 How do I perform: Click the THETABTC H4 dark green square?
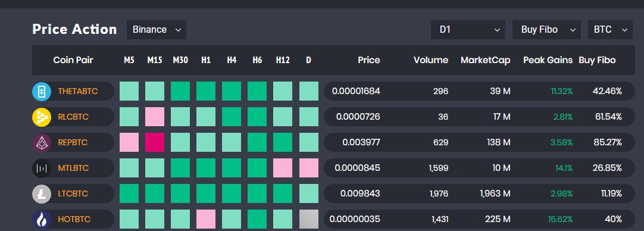click(232, 91)
